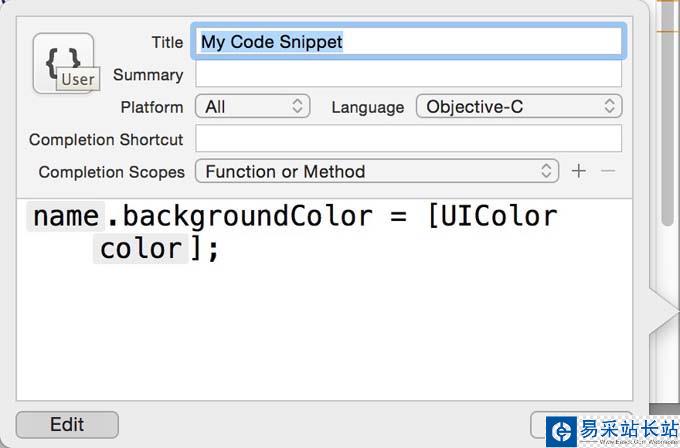Open Completion Scopes Function or Method dropdown
680x448 pixels.
tap(377, 171)
